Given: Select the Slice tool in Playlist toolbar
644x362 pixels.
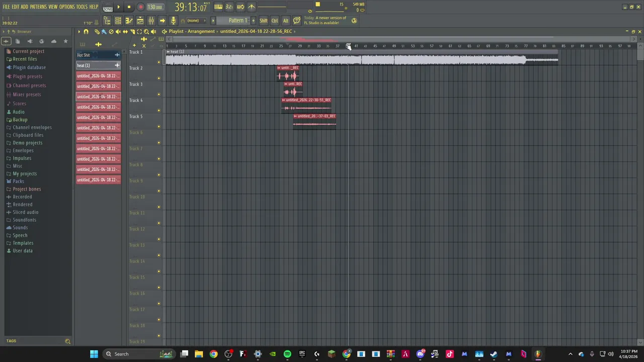Looking at the screenshot, I should (x=133, y=32).
